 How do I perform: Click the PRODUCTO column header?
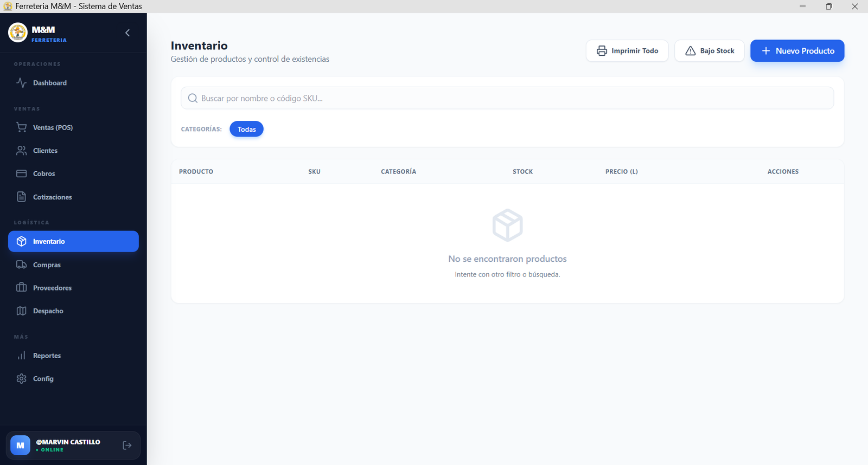point(196,171)
